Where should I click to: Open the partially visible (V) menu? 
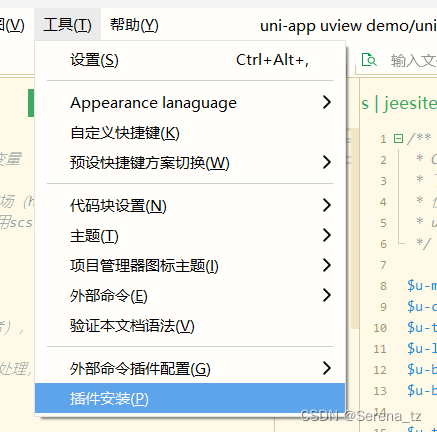pos(12,25)
